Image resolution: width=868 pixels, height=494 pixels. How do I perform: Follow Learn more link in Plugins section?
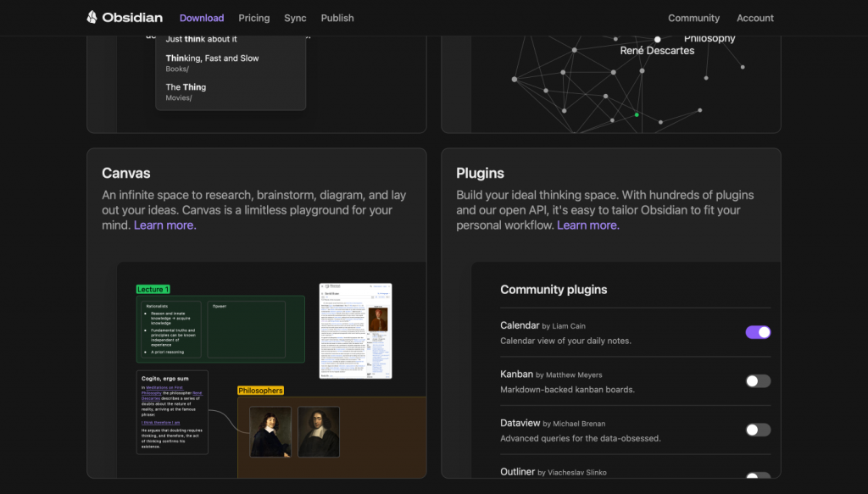(588, 225)
